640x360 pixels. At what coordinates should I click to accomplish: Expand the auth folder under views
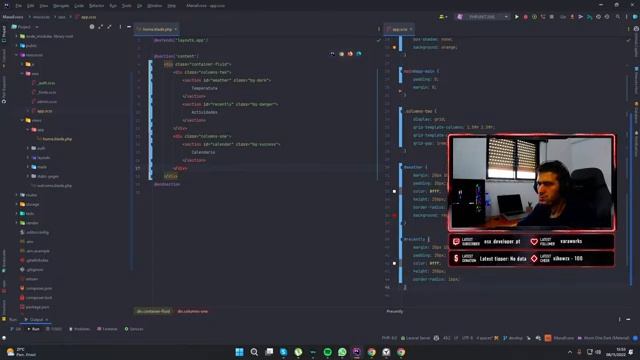point(28,148)
